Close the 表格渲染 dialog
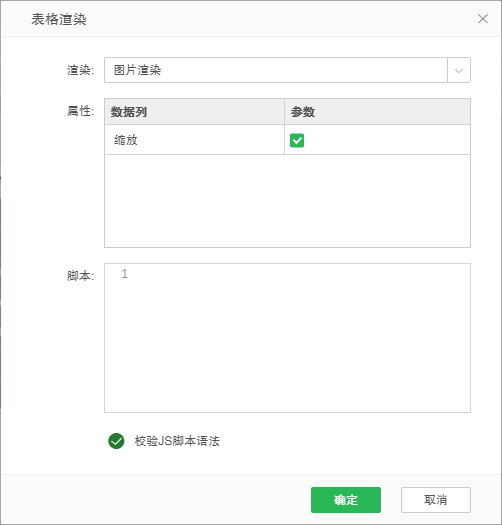Viewport: 502px width, 525px height. tap(483, 19)
